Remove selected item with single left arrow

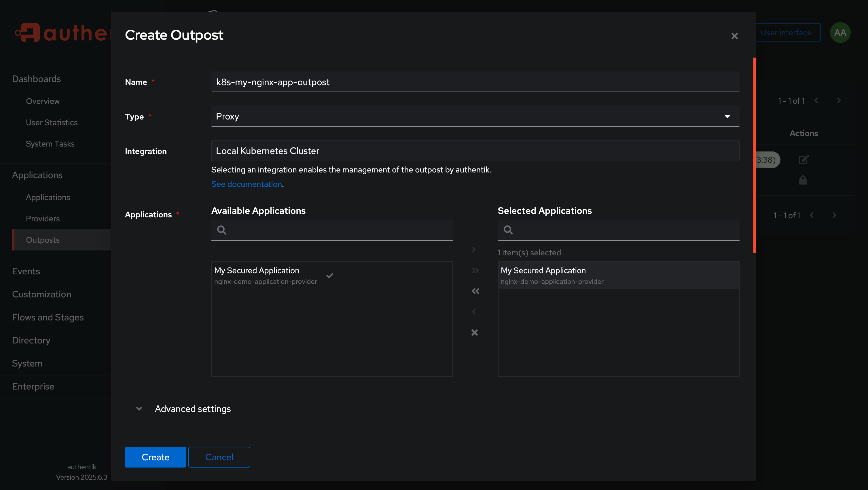point(474,312)
